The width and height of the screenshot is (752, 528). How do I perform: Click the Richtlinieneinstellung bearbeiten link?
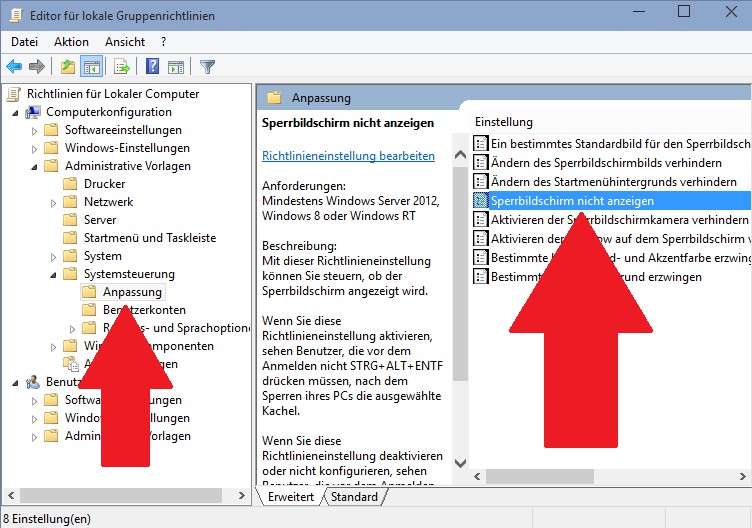coord(348,156)
